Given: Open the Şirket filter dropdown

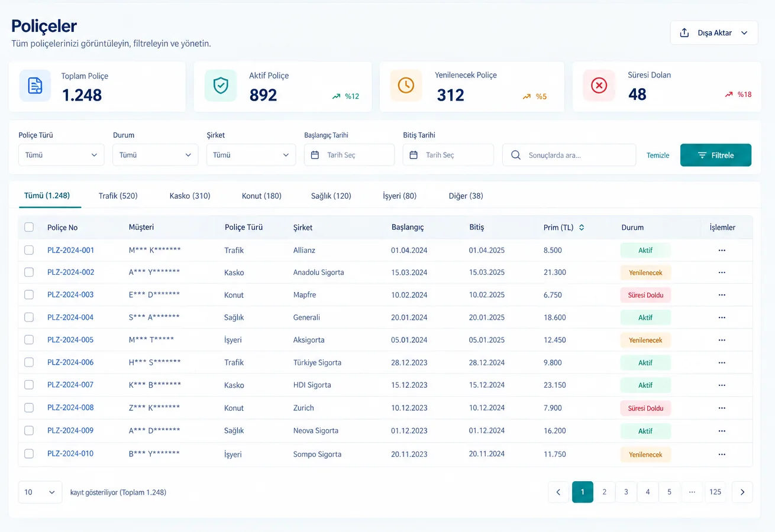Looking at the screenshot, I should pos(251,155).
